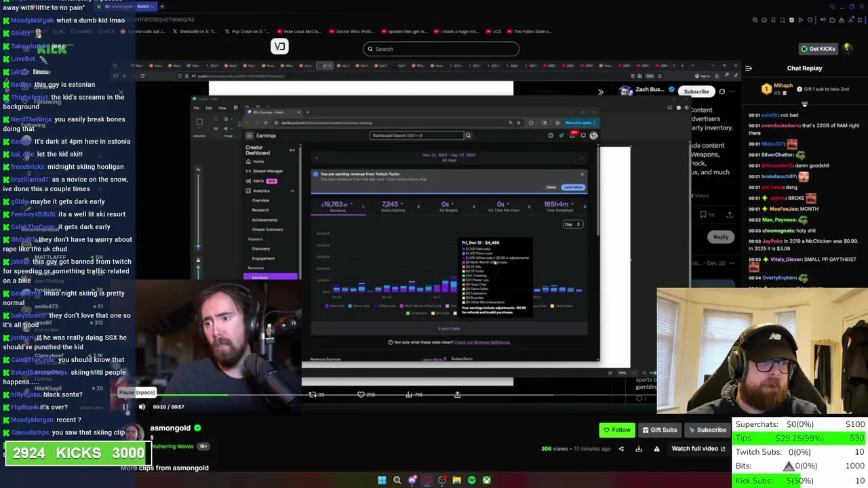Viewport: 868px width, 488px height.
Task: Open Engagement in the dashboard sidebar
Action: tap(263, 258)
